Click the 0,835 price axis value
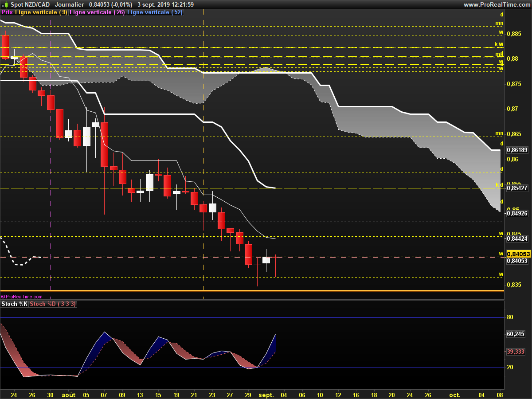Screen dimensions: 532x399 [513, 285]
